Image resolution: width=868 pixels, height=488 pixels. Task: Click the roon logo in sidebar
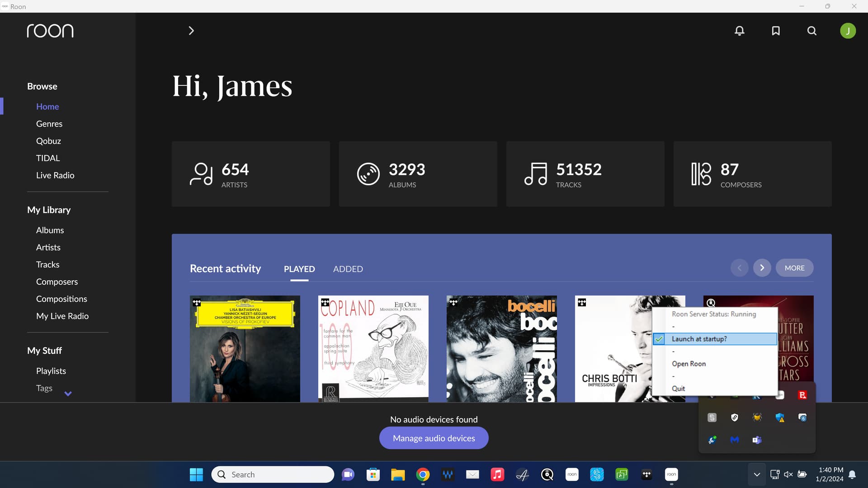[50, 31]
